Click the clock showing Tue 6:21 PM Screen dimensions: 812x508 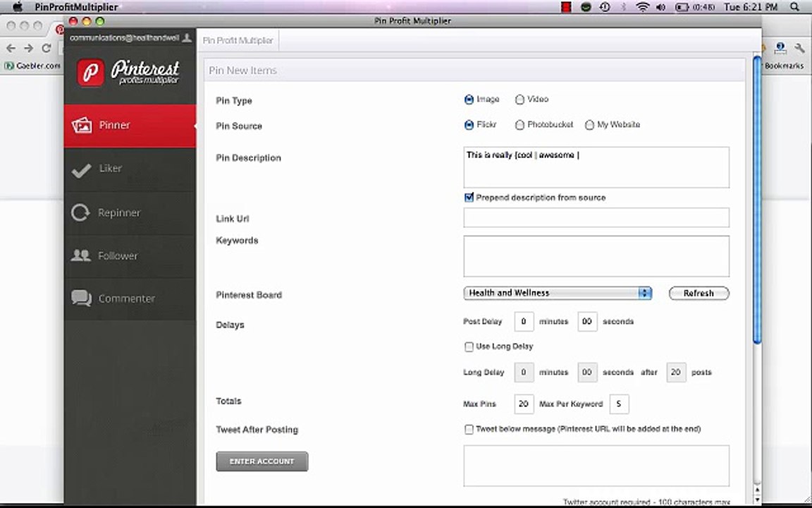(751, 7)
